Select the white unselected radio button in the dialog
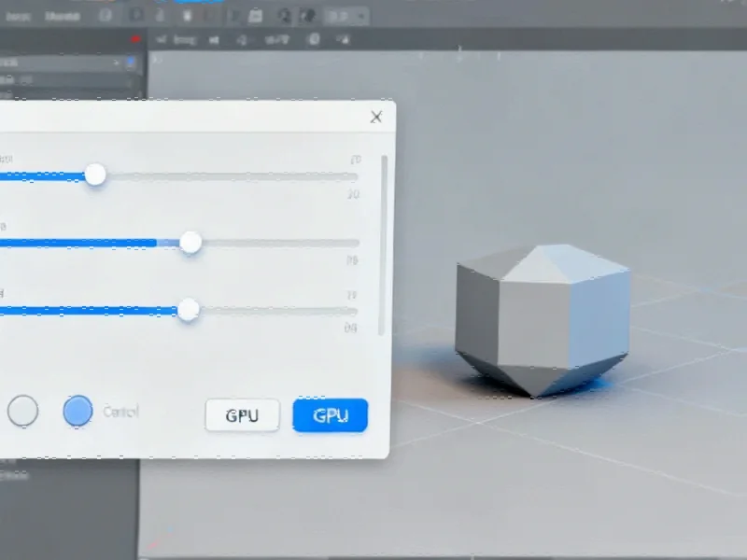 [x=23, y=411]
